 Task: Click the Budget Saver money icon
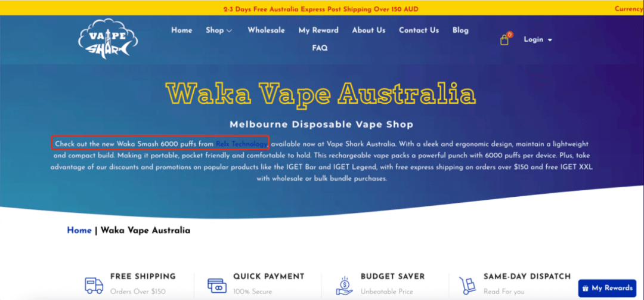coord(344,285)
